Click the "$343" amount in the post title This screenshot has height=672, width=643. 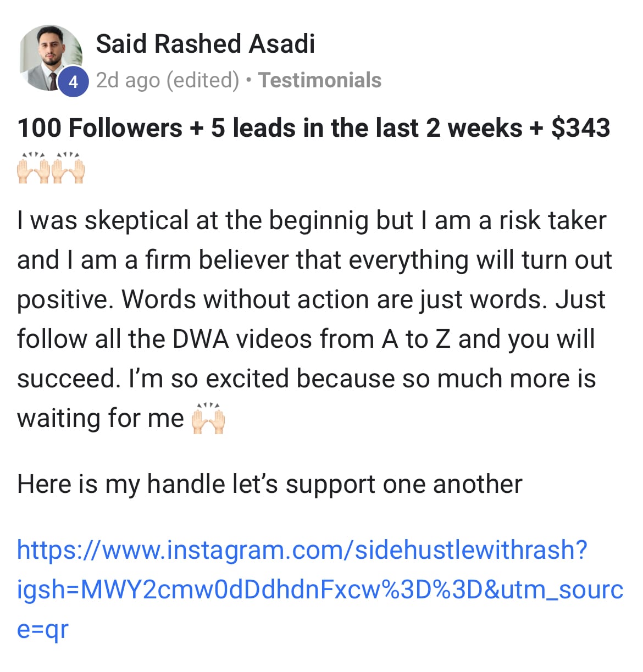[580, 128]
